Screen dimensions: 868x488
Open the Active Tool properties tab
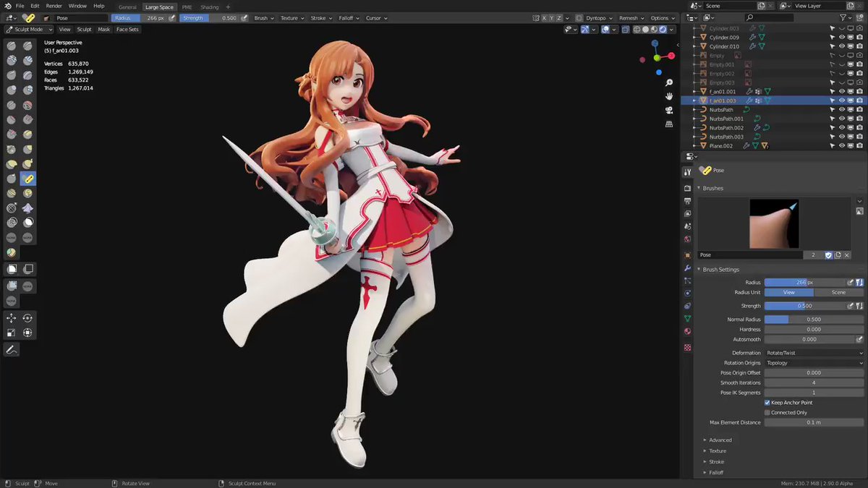687,172
